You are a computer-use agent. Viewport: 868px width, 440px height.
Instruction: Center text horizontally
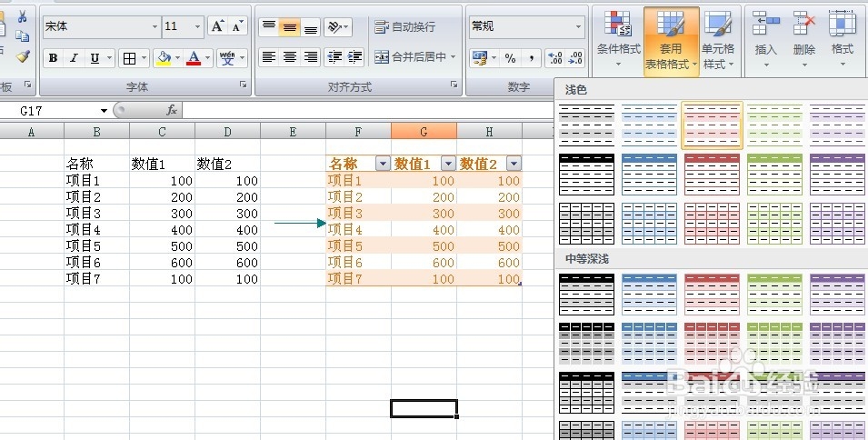290,56
